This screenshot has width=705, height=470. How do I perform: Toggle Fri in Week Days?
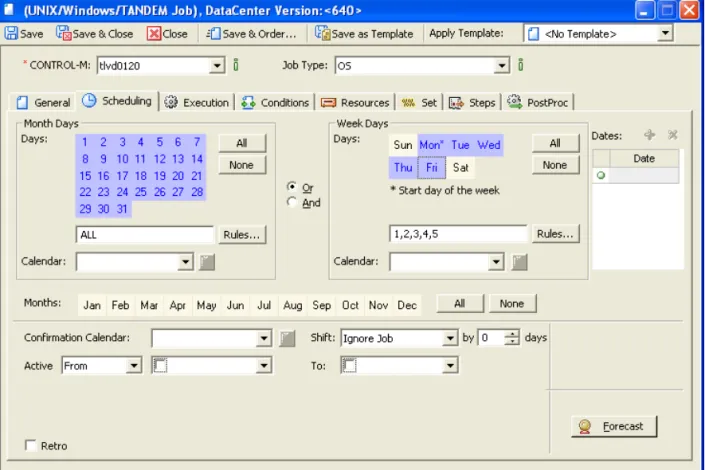(x=432, y=168)
